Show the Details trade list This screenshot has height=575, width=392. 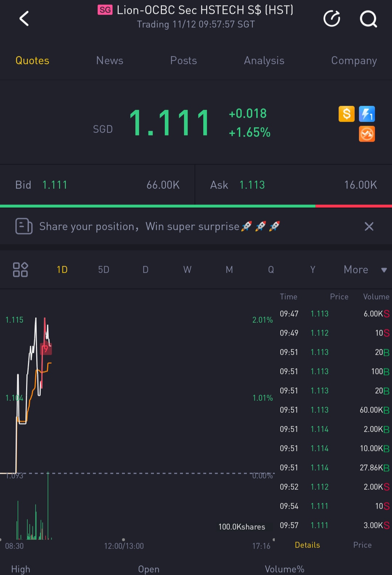click(307, 545)
